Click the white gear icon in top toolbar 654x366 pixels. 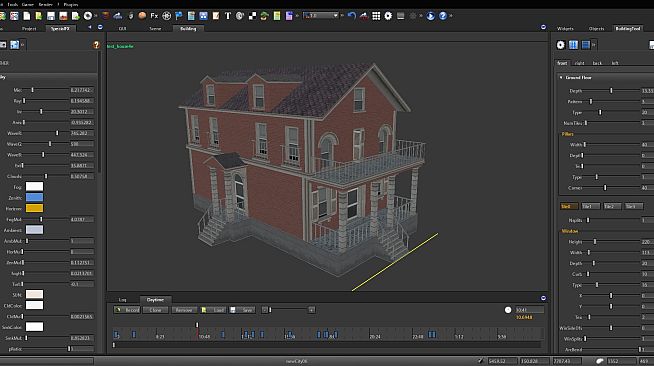pyautogui.click(x=388, y=16)
